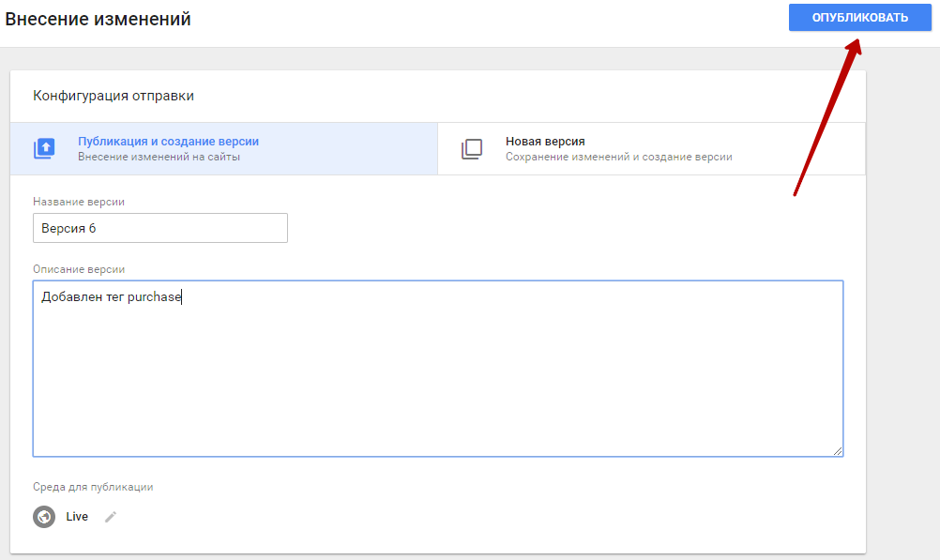Select the Публикация и создание версии tab

(x=223, y=149)
